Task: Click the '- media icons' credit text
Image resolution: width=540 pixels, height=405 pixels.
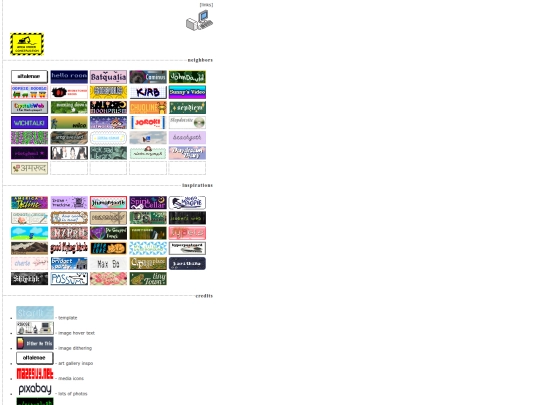Action: 70,378
